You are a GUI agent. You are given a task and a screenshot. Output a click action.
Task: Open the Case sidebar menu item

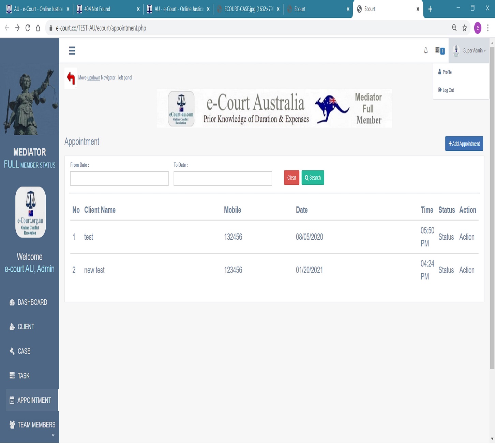click(x=24, y=351)
